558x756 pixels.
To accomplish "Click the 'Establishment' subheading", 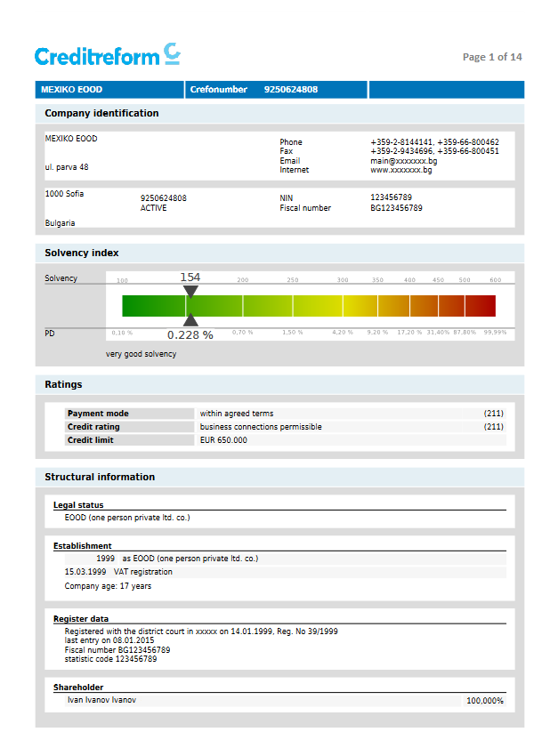I will pos(82,546).
